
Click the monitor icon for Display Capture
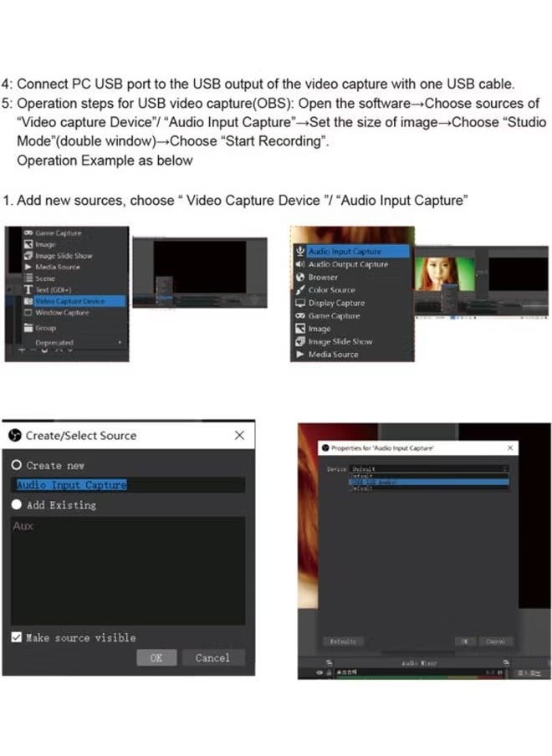pos(300,303)
